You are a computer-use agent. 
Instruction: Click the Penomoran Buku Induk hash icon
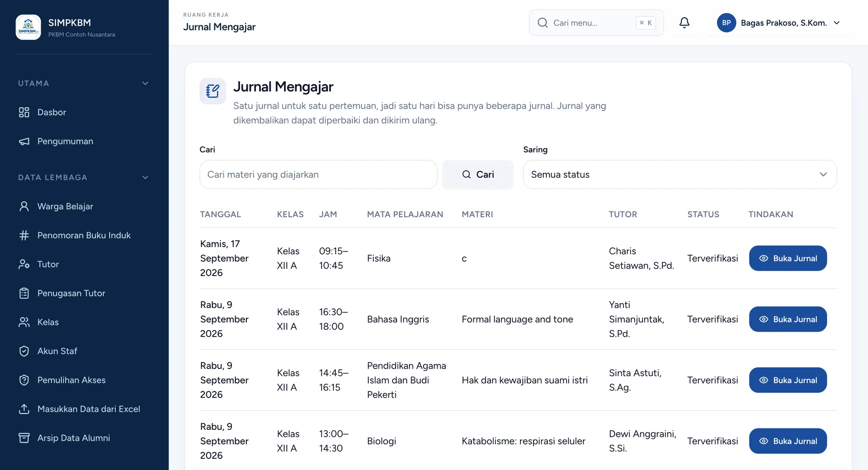pos(24,235)
